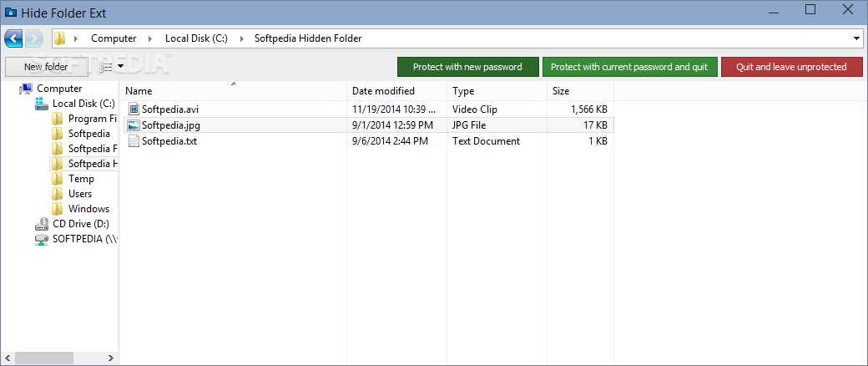Viewport: 868px width, 366px height.
Task: Sort files by the Name column header
Action: pyautogui.click(x=234, y=91)
